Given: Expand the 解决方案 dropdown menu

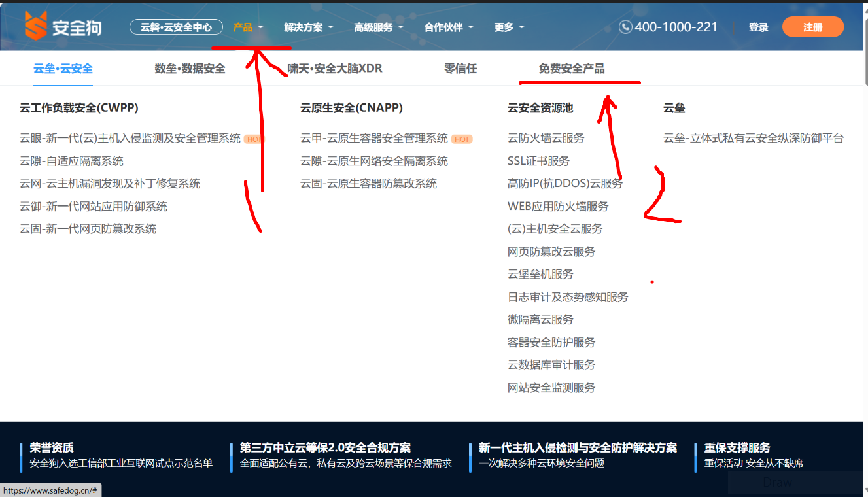Looking at the screenshot, I should [309, 27].
